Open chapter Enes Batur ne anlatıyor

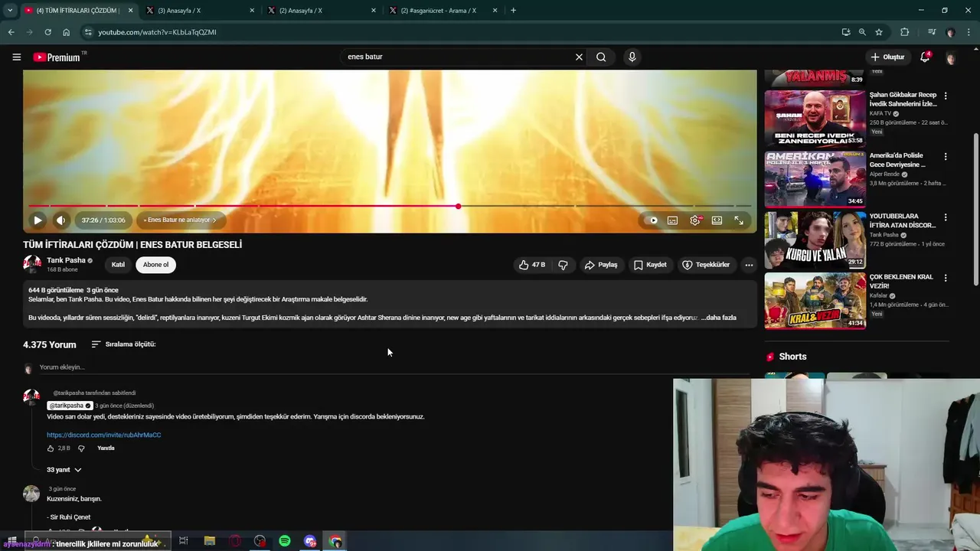point(181,220)
